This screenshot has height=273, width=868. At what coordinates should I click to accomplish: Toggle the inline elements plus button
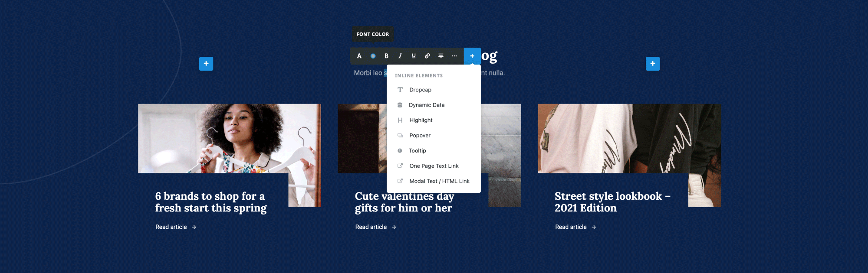coord(472,56)
